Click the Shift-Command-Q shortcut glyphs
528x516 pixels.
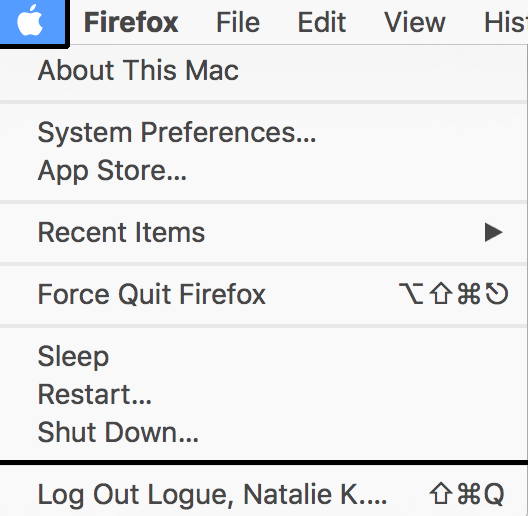[x=467, y=494]
